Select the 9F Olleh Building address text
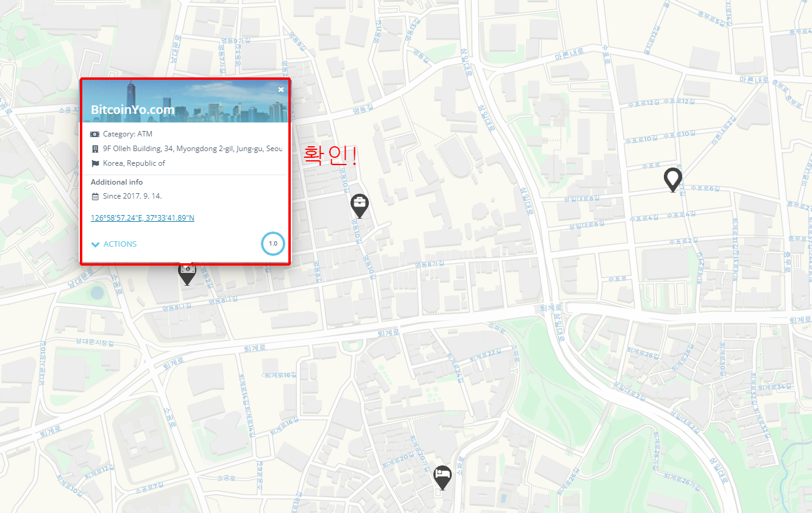812x513 pixels. pyautogui.click(x=193, y=149)
